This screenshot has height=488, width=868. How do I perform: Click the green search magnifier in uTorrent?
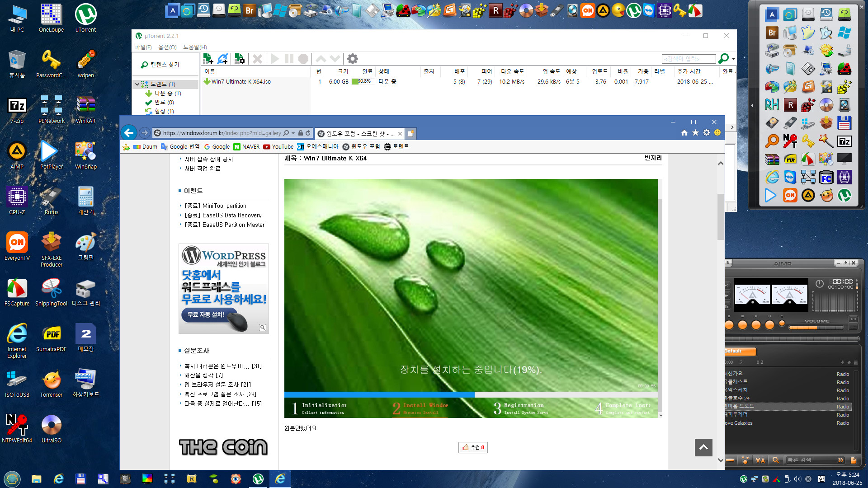pos(723,58)
